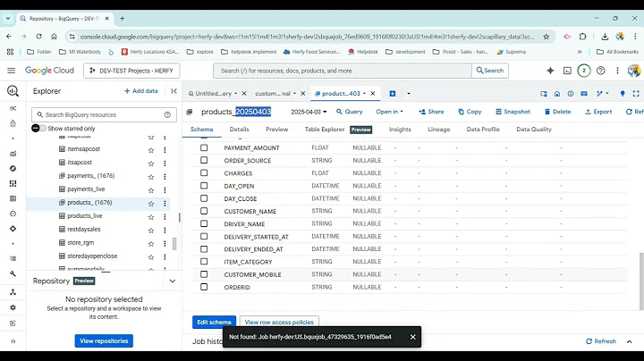
Task: Click Add data in Explorer
Action: (141, 91)
